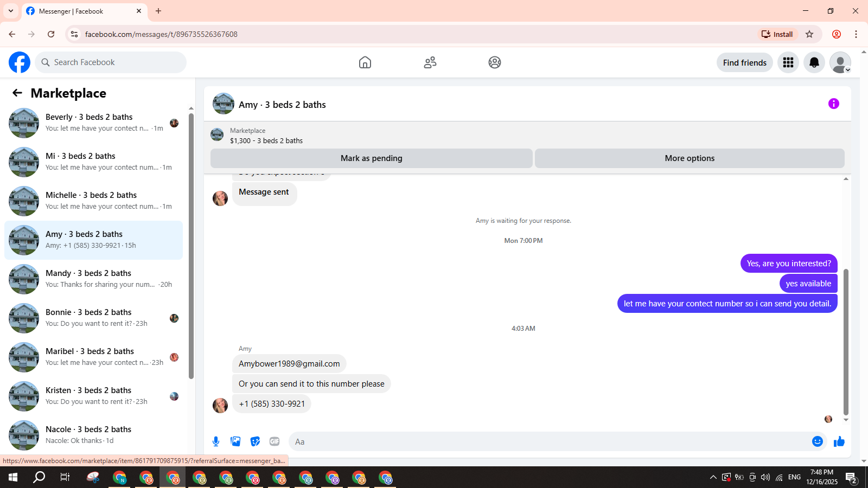Open the taskbar clock showing 7:48 PM
Screen dimensions: 868x488
point(821,477)
